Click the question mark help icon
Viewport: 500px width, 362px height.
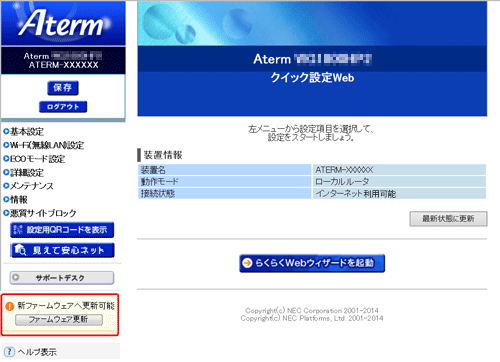click(x=9, y=351)
